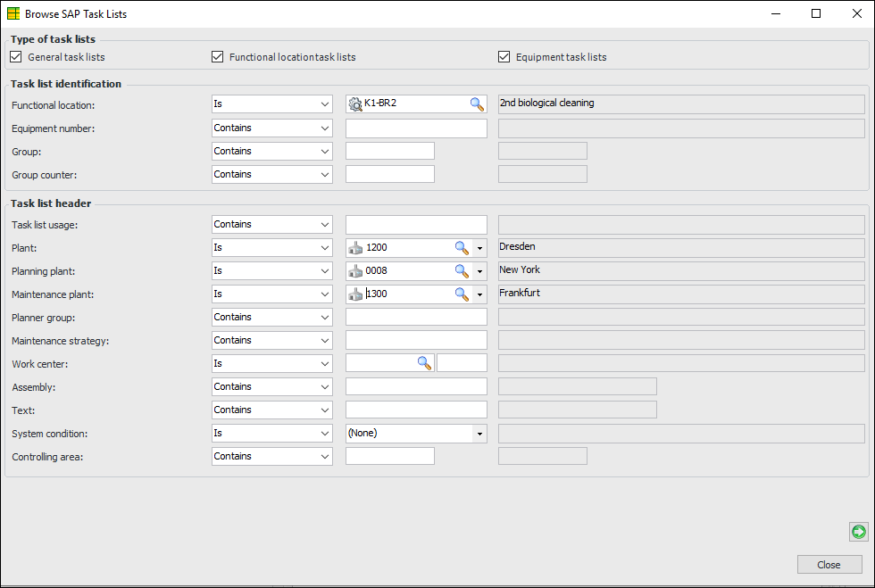Open the Plant value dropdown arrow
Image resolution: width=875 pixels, height=588 pixels.
[x=480, y=247]
